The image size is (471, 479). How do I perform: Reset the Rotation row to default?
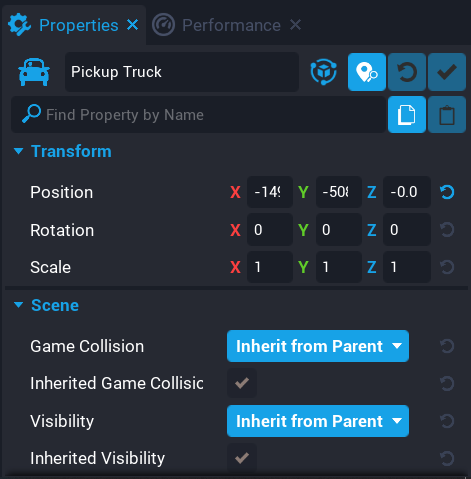447,230
